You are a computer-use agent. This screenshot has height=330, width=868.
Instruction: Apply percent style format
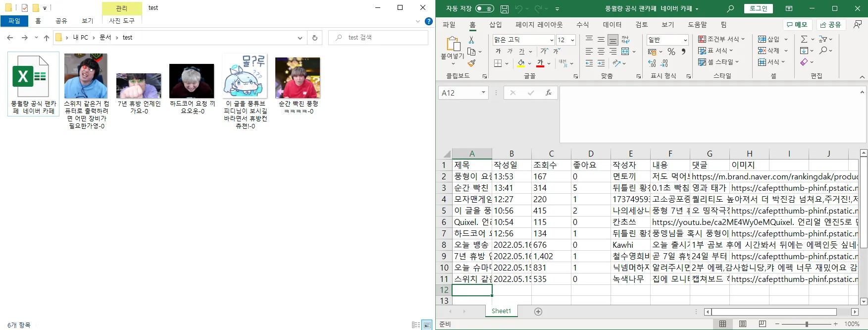click(x=671, y=51)
